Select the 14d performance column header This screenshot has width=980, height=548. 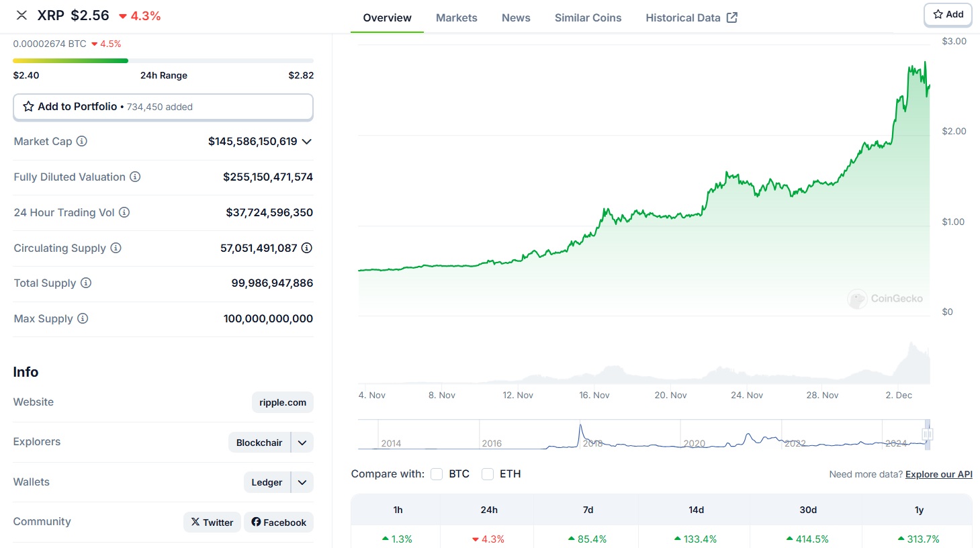[697, 510]
